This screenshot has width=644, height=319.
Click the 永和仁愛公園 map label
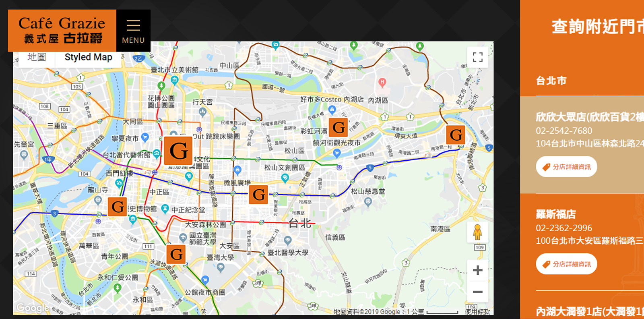click(118, 278)
